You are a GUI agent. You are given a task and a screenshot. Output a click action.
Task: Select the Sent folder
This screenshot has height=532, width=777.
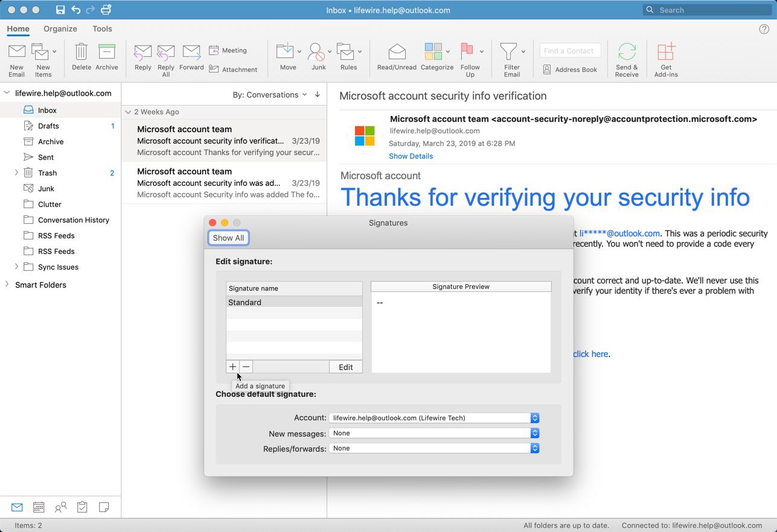pyautogui.click(x=60, y=157)
